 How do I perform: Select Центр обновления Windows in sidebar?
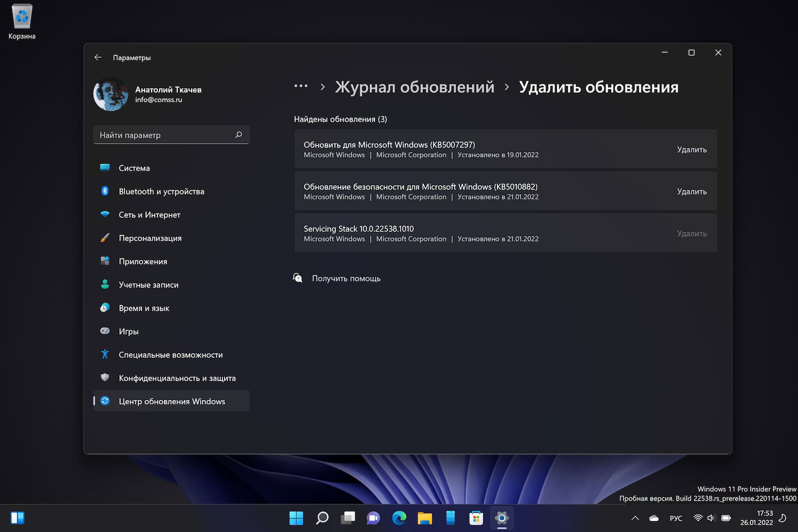(171, 402)
